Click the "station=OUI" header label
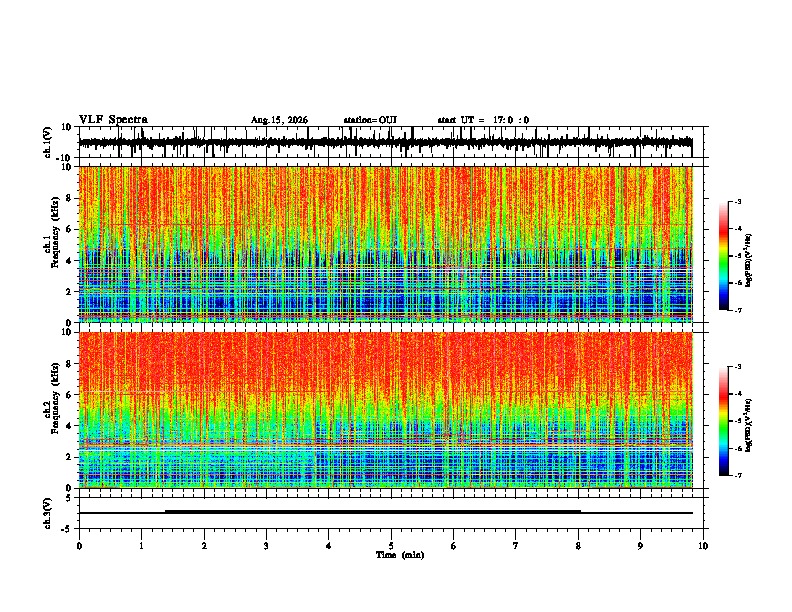This screenshot has height=612, width=792. (x=370, y=120)
